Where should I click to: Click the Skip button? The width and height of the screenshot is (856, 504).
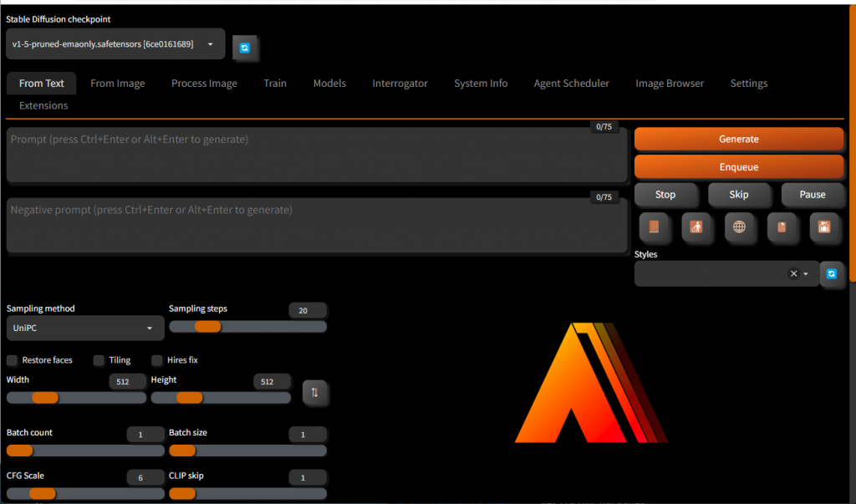739,195
